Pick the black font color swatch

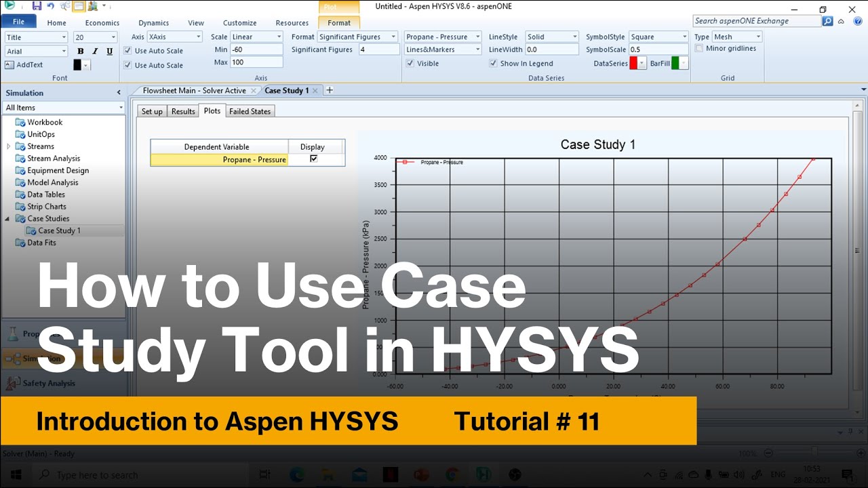(77, 65)
